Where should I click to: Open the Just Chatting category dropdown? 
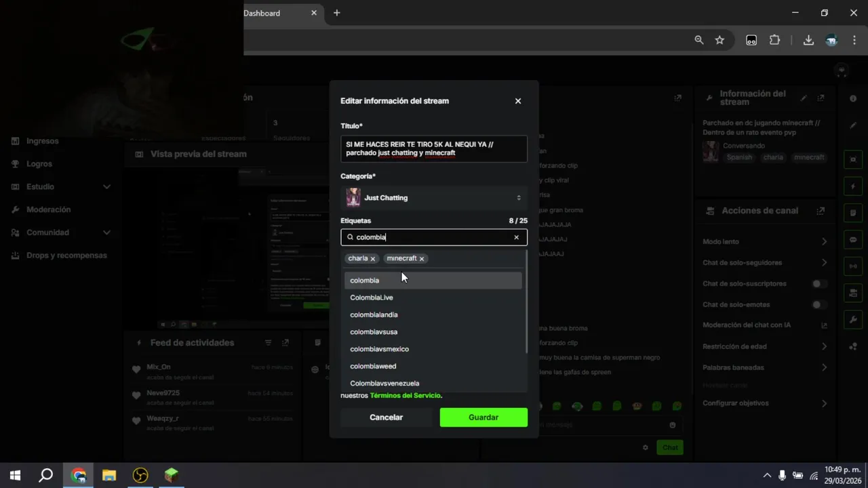point(434,198)
